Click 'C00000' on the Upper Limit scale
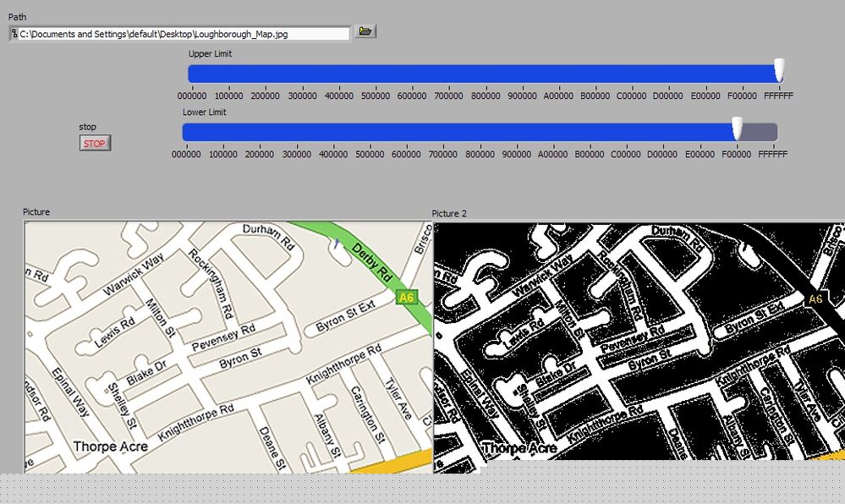The width and height of the screenshot is (845, 504). (x=632, y=96)
